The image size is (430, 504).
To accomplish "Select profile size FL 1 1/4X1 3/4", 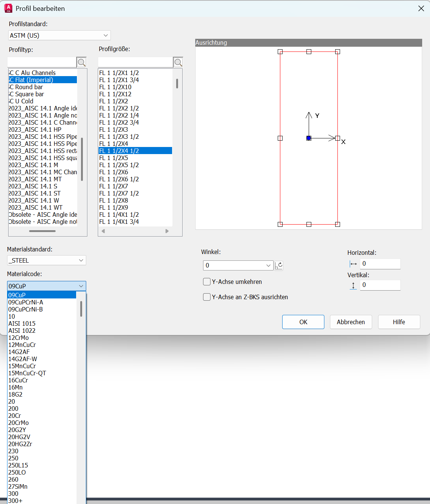I will pos(135,222).
